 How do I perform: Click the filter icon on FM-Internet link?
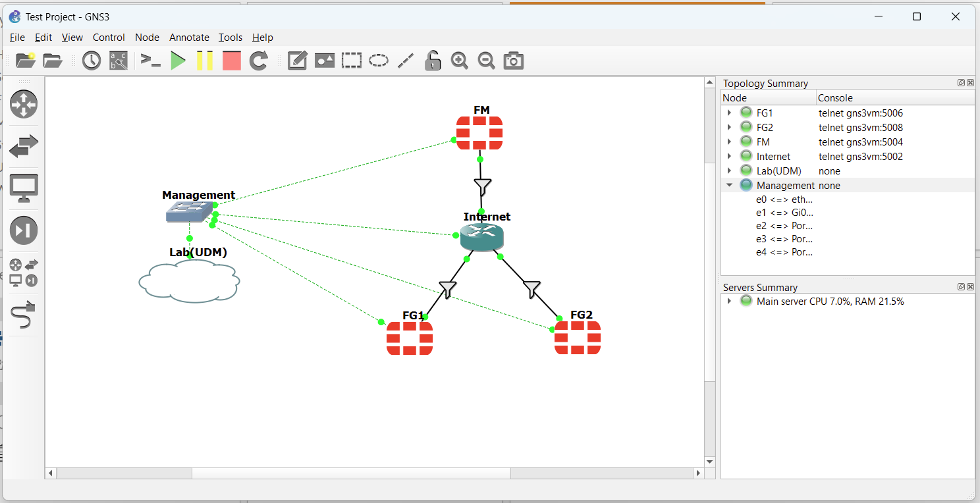pos(483,187)
